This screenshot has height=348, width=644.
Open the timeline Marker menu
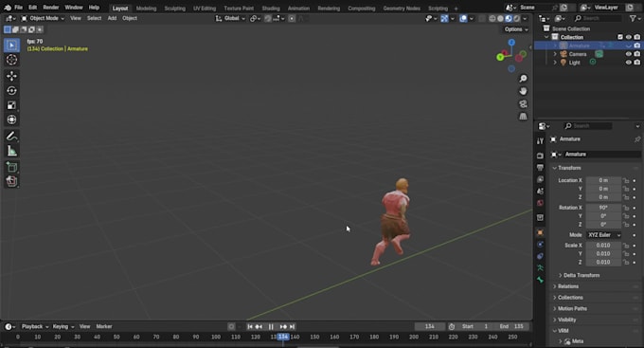click(104, 326)
